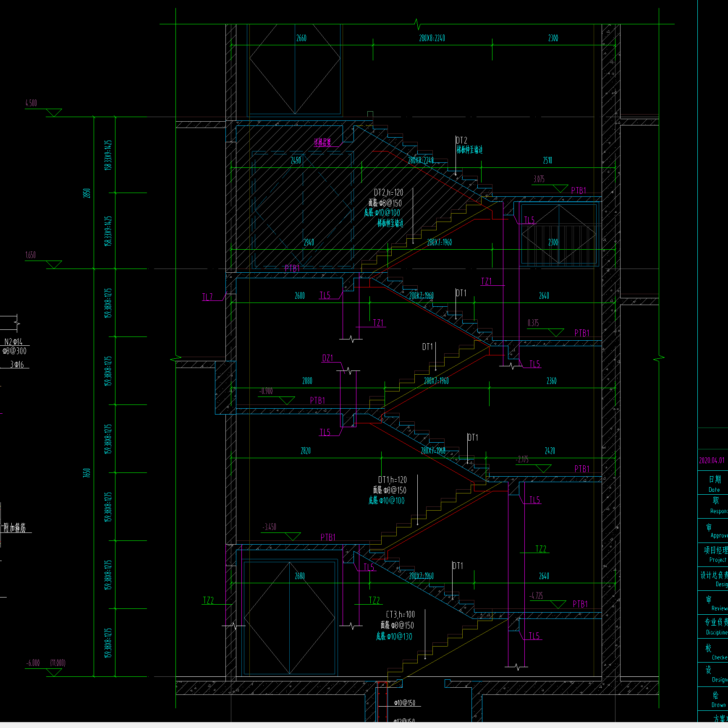Viewport: 728px width, 728px height.
Task: Click the N2Φ14 rebar annotation
Action: point(13,342)
